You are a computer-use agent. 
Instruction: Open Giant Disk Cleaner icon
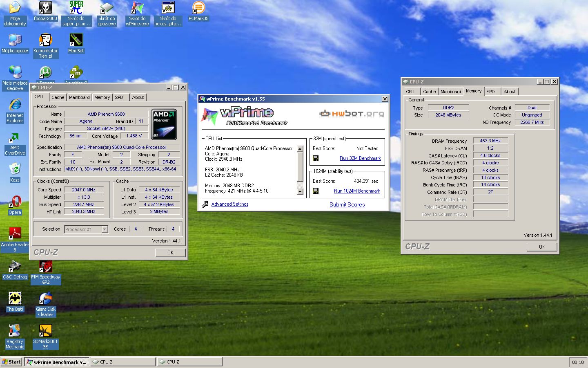45,304
